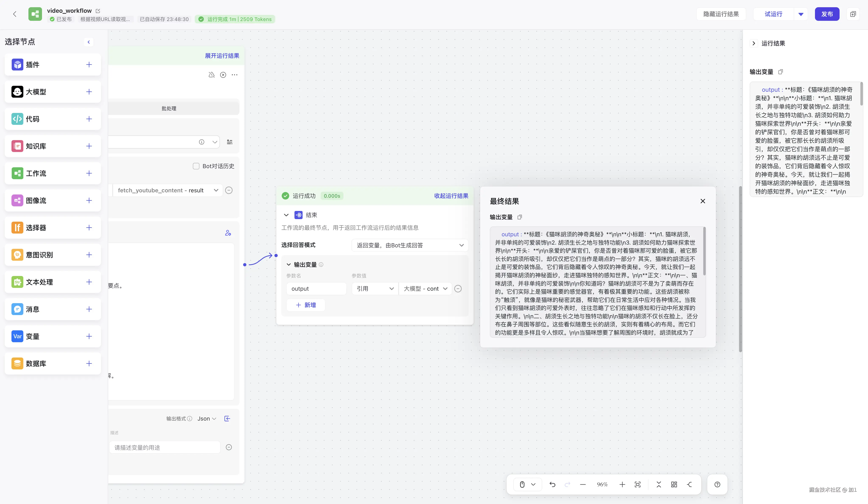Click the undo arrow in bottom toolbar
This screenshot has width=868, height=504.
553,484
